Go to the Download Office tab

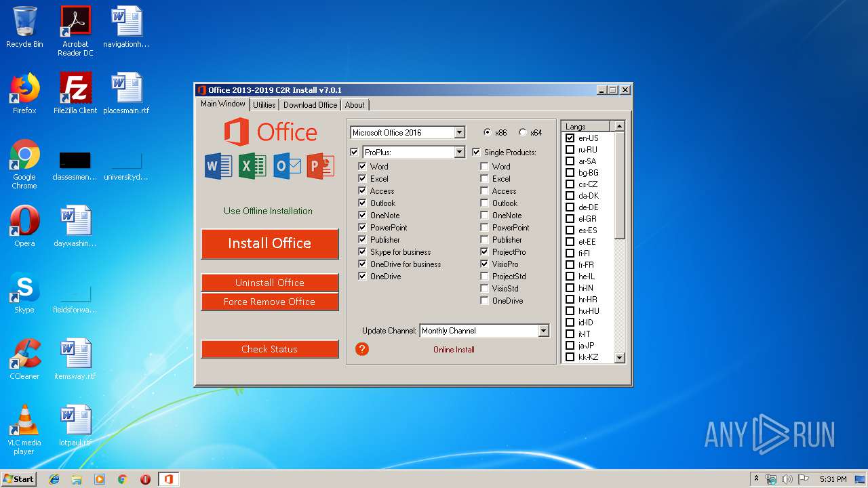pos(310,105)
